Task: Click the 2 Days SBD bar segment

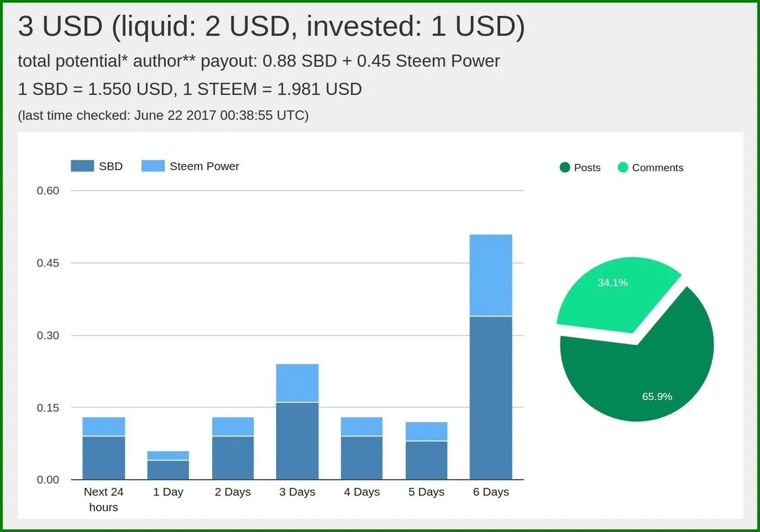Action: coord(233,458)
